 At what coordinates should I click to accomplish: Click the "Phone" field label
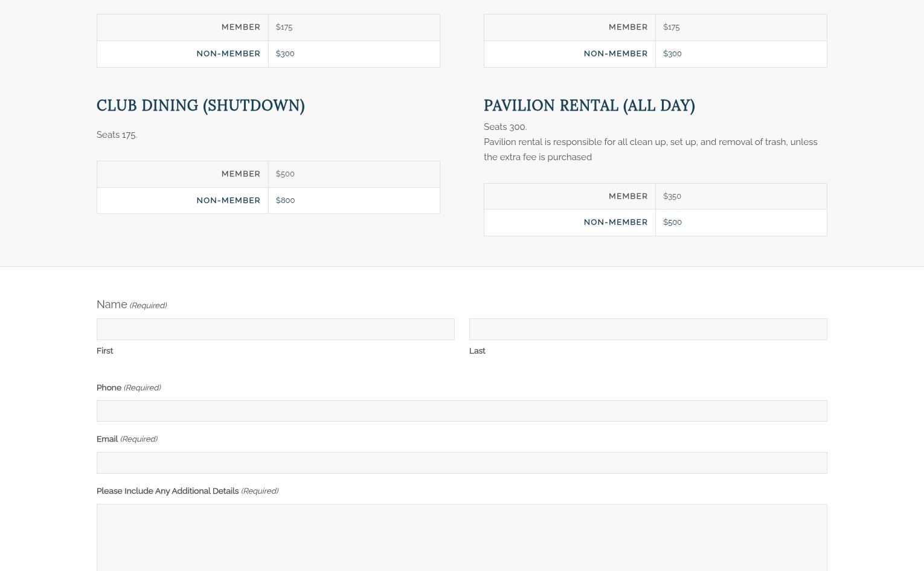pos(109,388)
